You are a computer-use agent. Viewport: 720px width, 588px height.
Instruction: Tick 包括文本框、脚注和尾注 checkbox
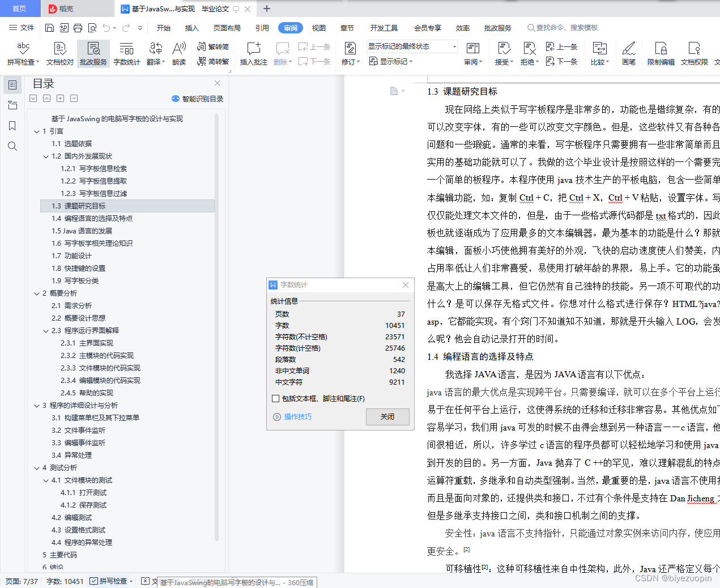tap(276, 399)
